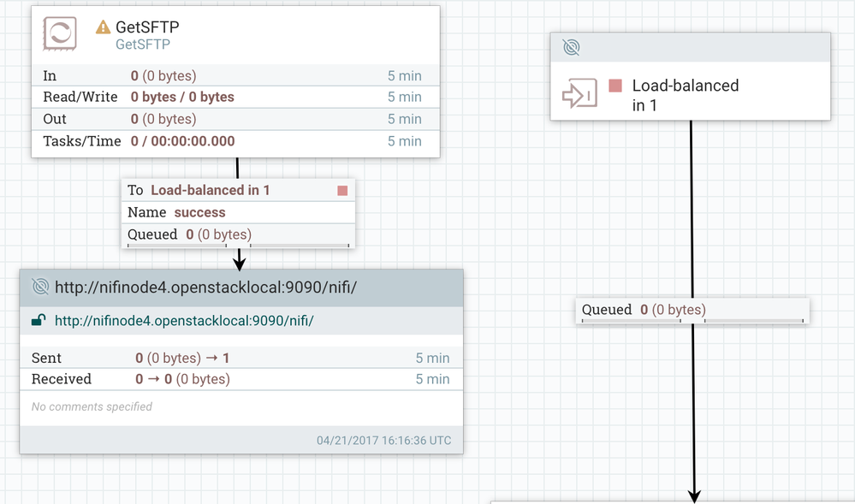Click the unlocked padlock icon
This screenshot has height=504, width=855.
39,321
